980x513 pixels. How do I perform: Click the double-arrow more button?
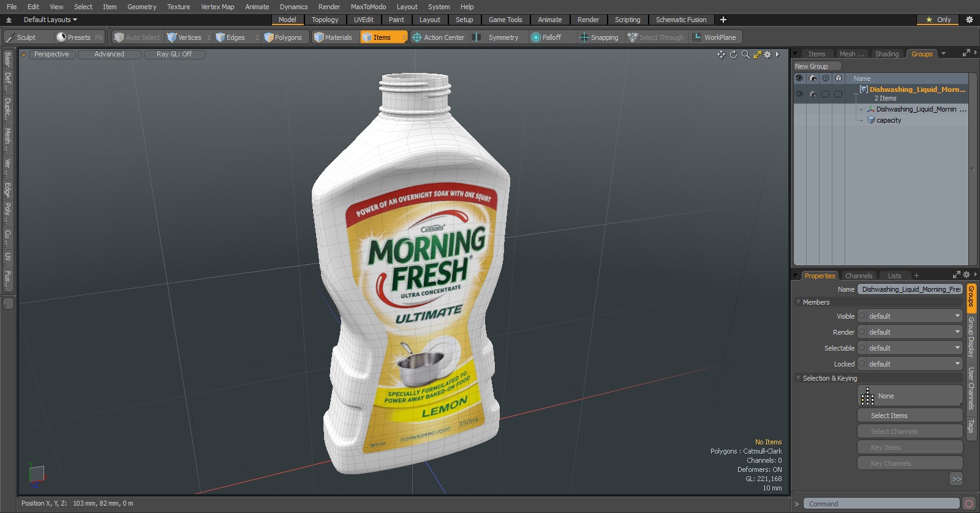point(956,479)
